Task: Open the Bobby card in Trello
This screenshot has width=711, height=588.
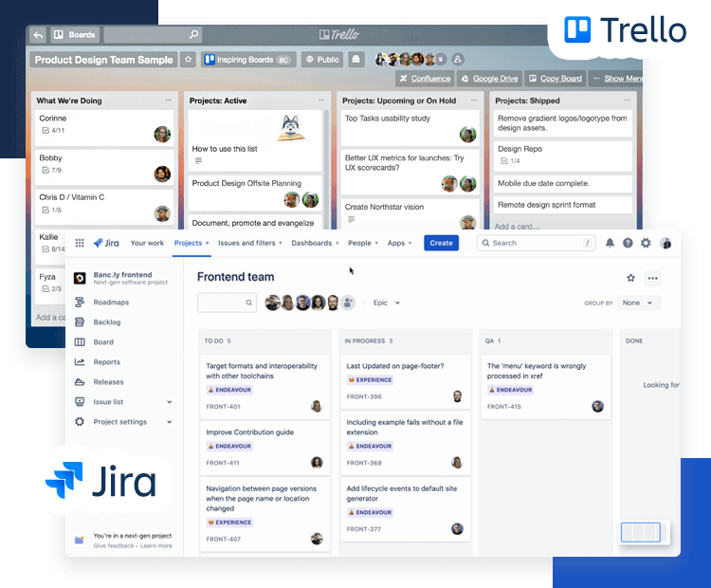Action: (x=104, y=168)
